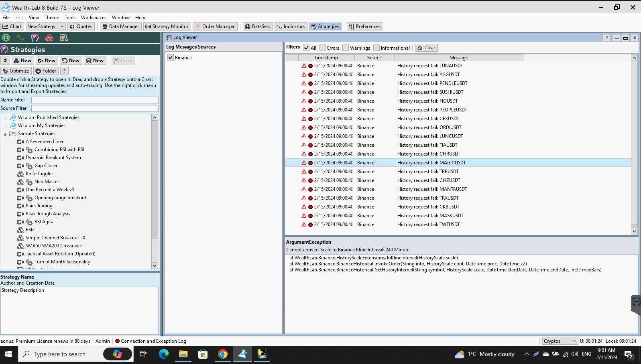Open Preferences from toolbar

tap(365, 26)
